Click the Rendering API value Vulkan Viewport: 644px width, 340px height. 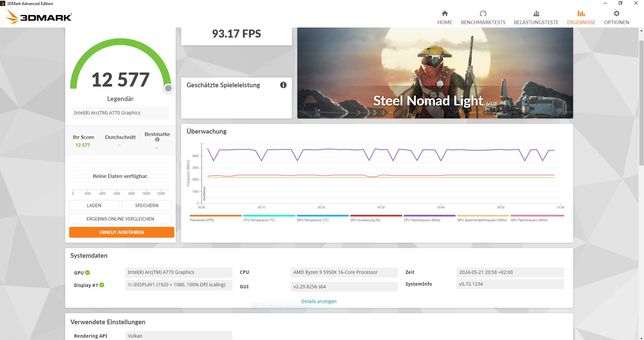[179, 336]
